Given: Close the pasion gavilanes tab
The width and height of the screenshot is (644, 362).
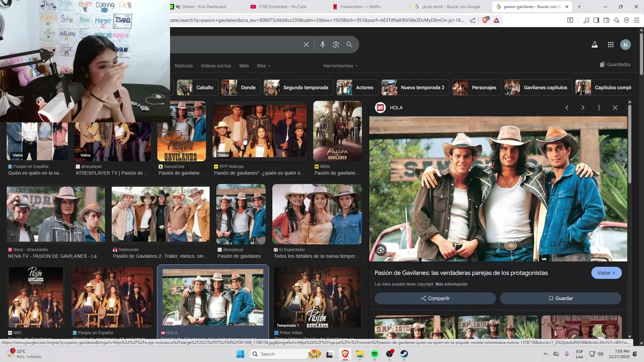Looking at the screenshot, I should tap(567, 7).
